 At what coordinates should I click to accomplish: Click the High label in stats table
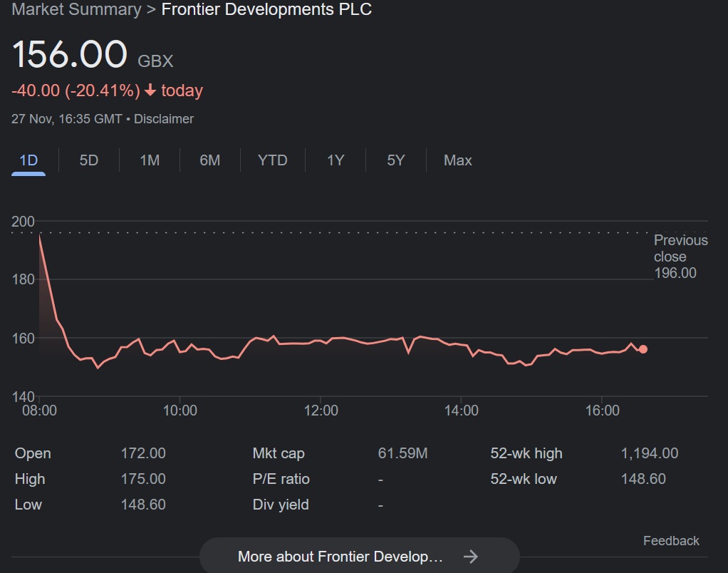(30, 479)
